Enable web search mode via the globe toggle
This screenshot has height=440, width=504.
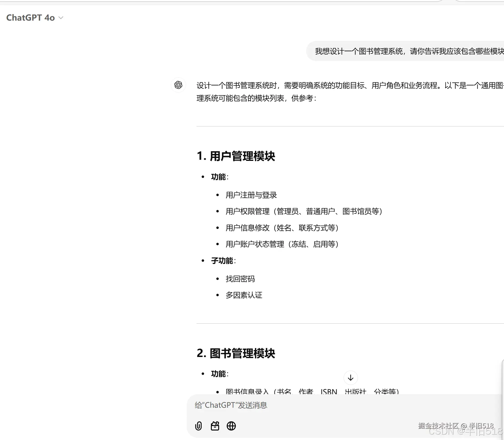232,426
